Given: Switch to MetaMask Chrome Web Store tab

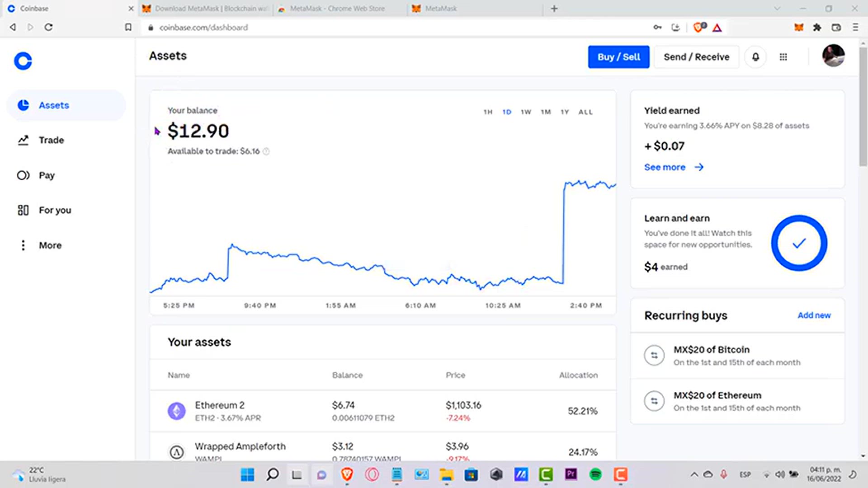Looking at the screenshot, I should 340,8.
